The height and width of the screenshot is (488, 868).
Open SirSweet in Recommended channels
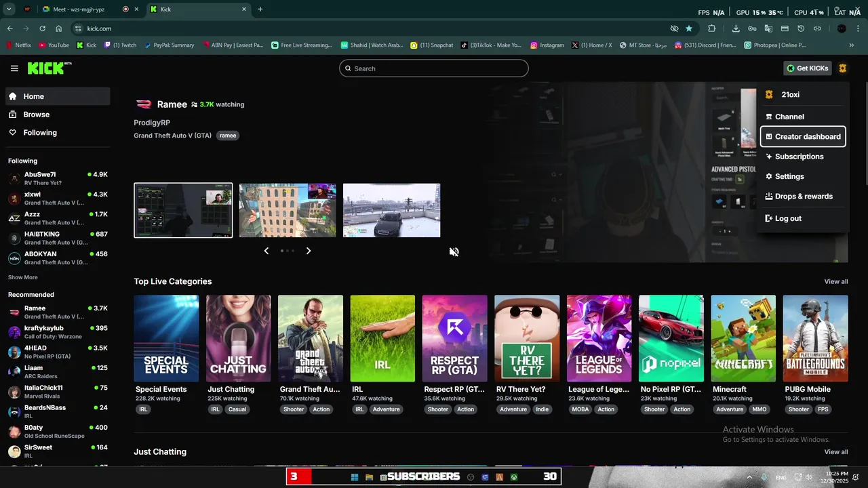pyautogui.click(x=58, y=451)
